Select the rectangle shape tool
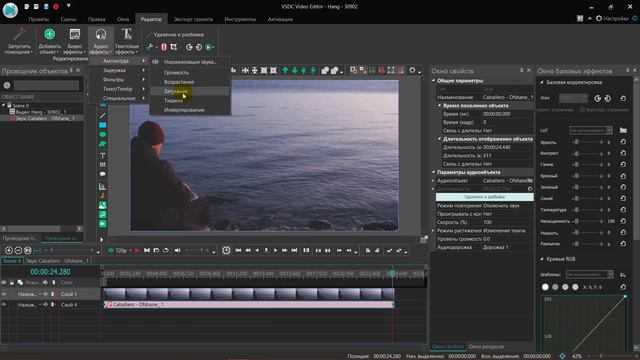The width and height of the screenshot is (640, 360). 102,125
